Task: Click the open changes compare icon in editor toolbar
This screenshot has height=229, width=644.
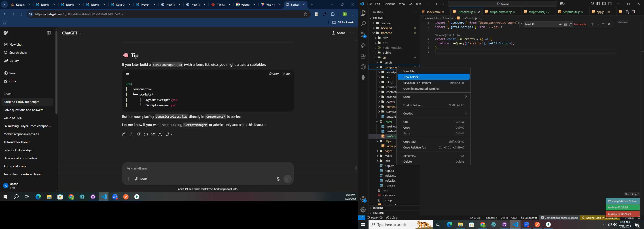Action: click(x=627, y=12)
